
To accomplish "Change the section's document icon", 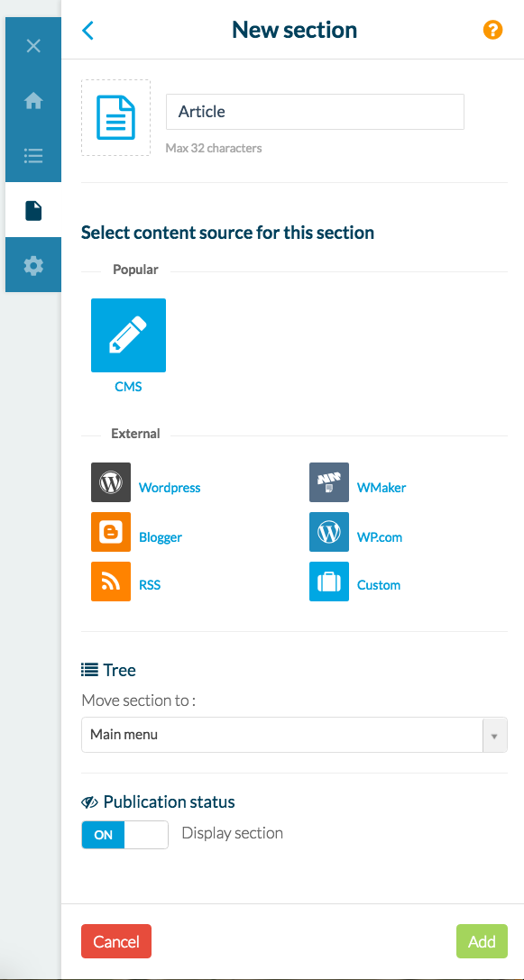I will tap(115, 117).
